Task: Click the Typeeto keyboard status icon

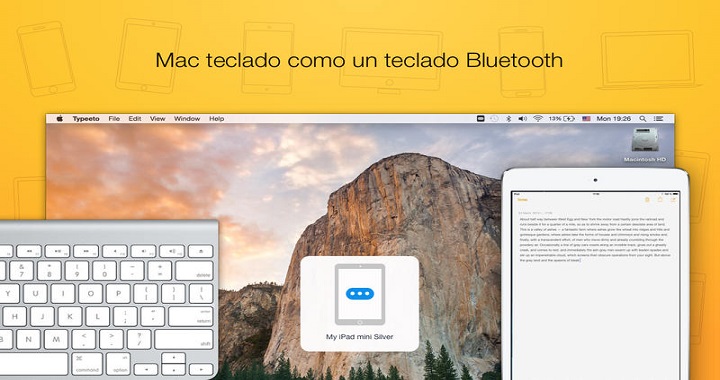Action: [x=480, y=118]
